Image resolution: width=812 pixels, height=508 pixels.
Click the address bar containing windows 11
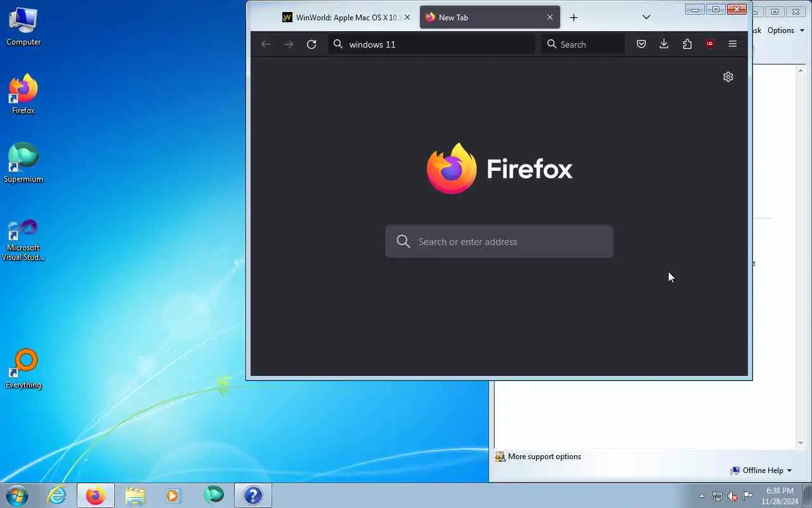431,44
